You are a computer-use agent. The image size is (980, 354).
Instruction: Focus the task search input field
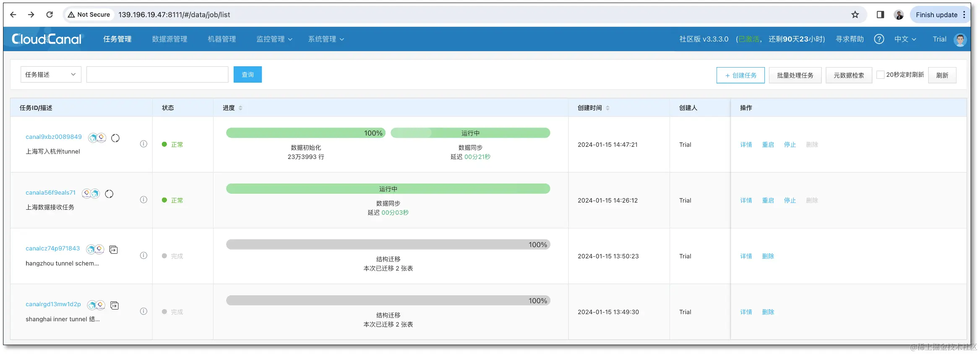157,75
